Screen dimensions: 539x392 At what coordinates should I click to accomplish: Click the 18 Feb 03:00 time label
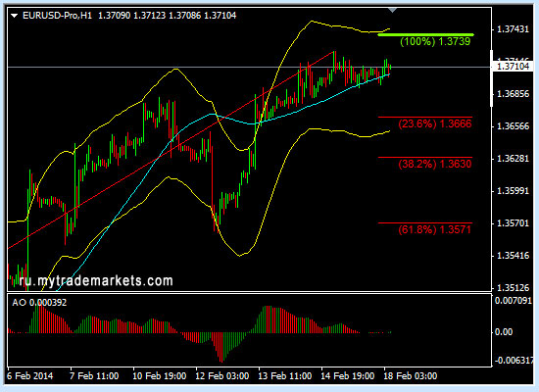tap(411, 376)
